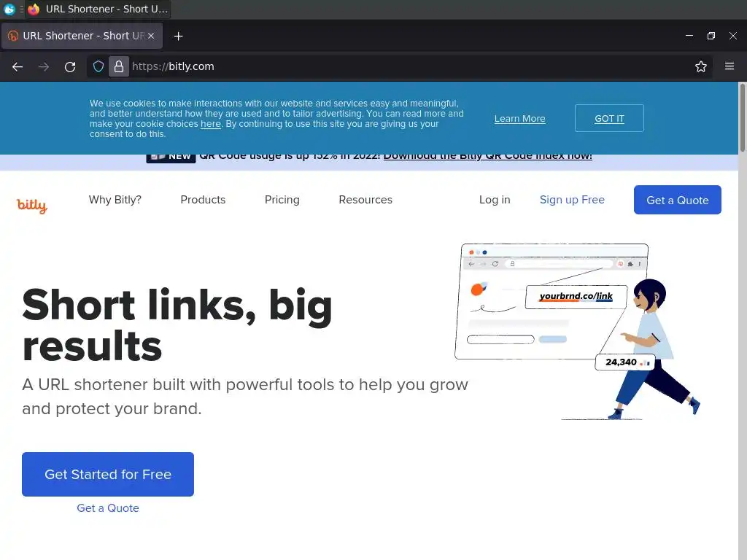Expand the Products navigation menu

(x=203, y=200)
